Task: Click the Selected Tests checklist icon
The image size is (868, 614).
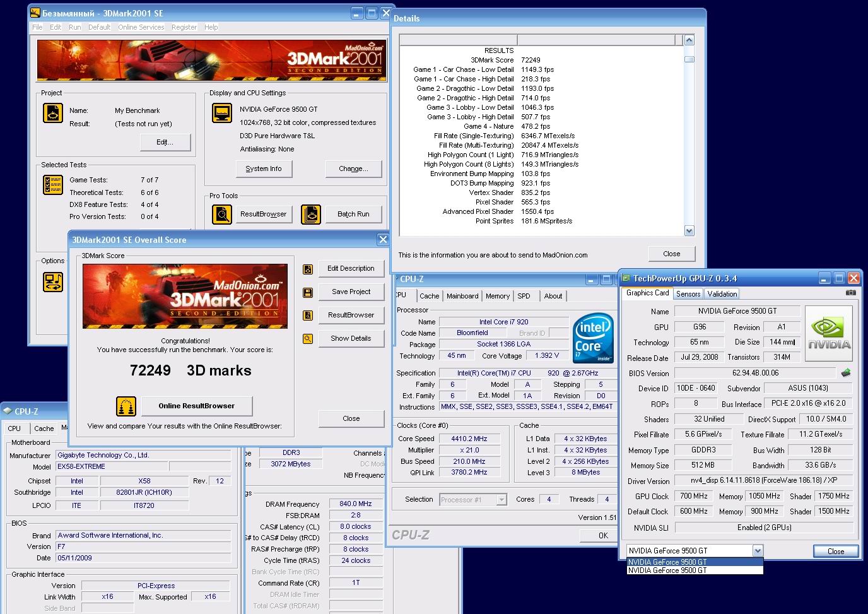Action: coord(53,185)
